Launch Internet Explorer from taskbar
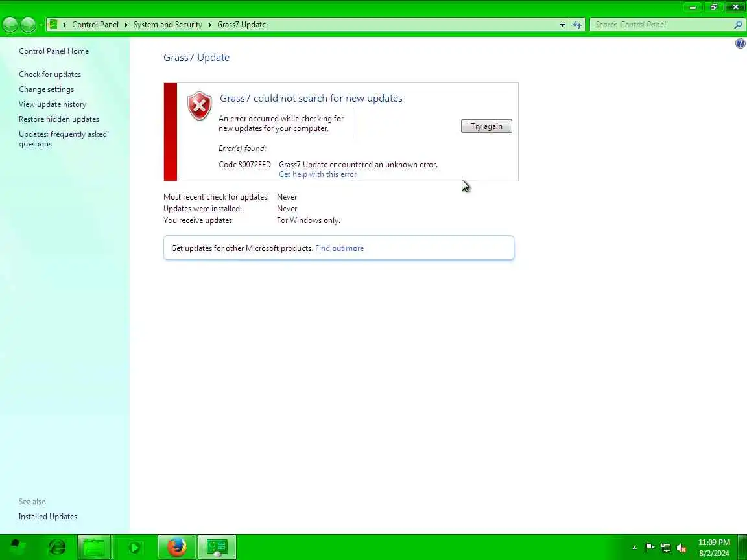 (57, 547)
